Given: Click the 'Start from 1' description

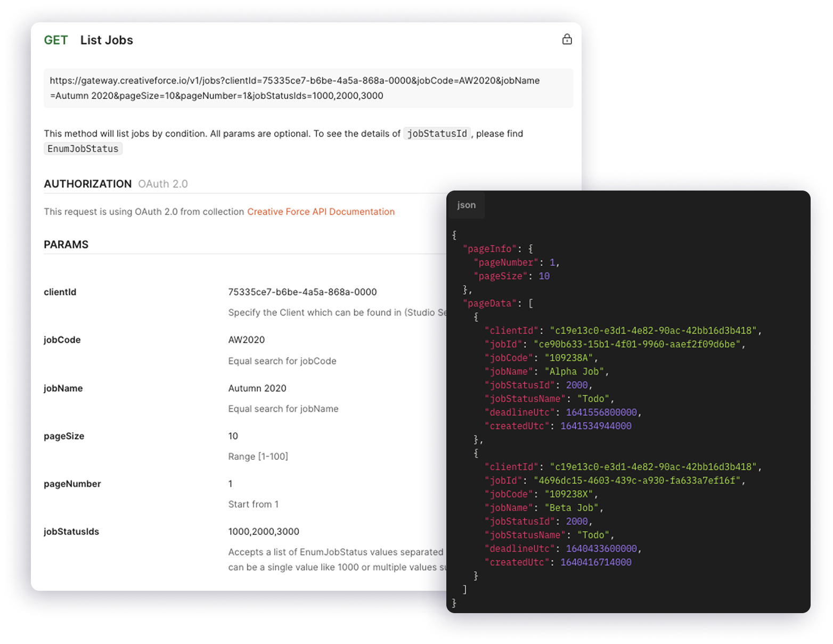Looking at the screenshot, I should click(x=254, y=505).
